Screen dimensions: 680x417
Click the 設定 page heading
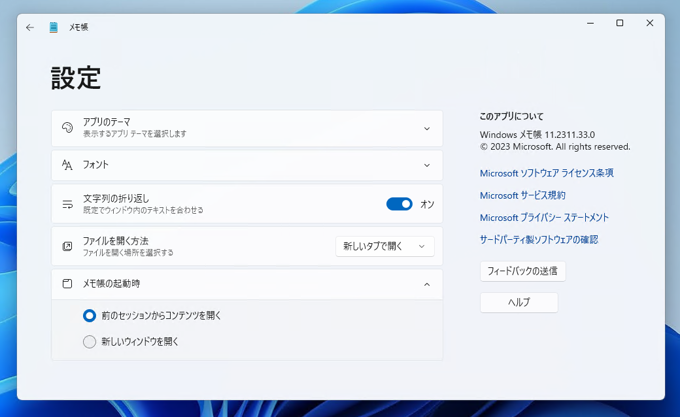76,78
